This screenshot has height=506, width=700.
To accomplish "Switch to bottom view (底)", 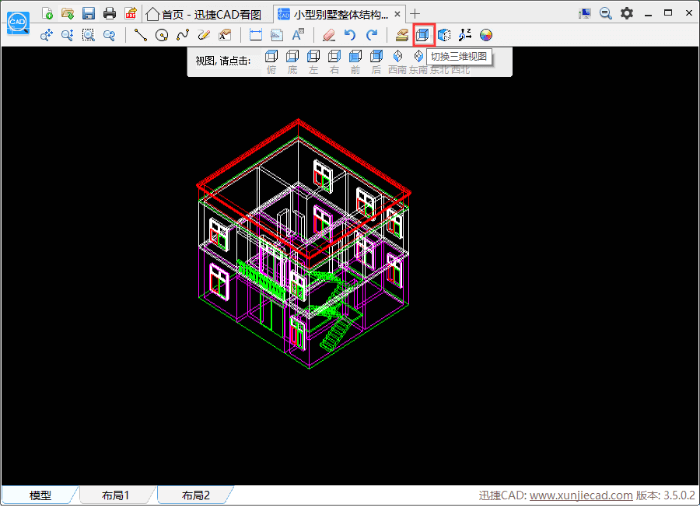I will point(292,62).
